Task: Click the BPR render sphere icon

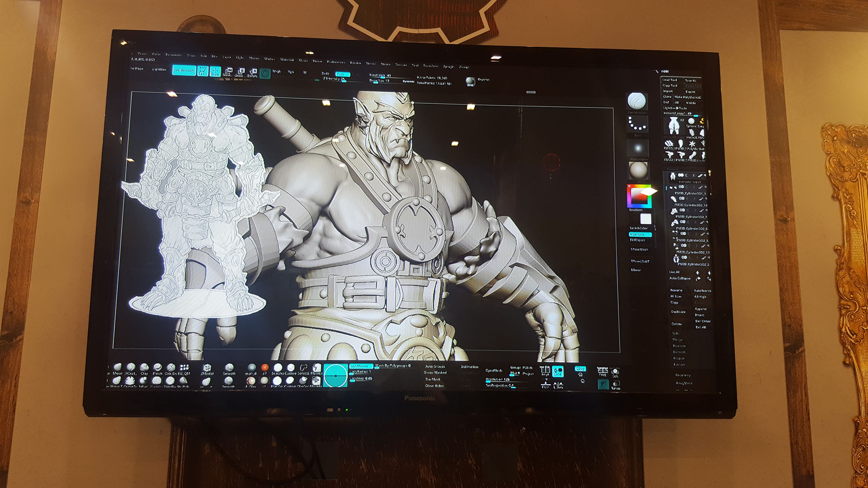Action: pos(470,82)
